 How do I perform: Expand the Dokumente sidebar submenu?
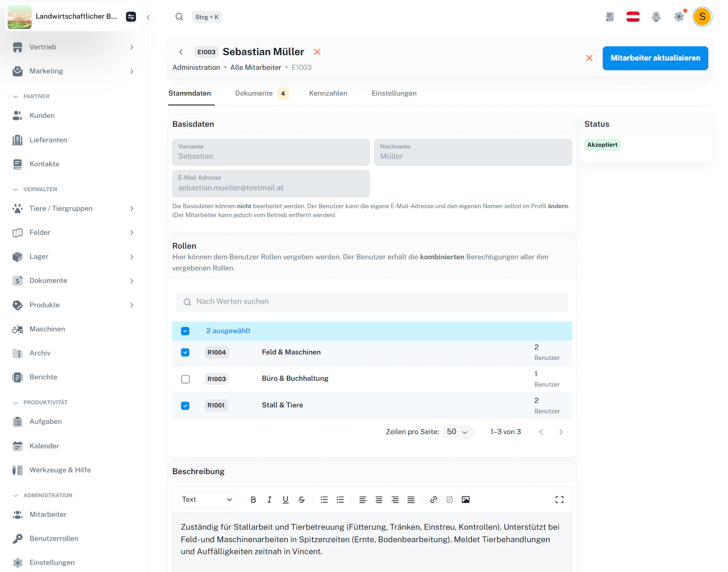point(74,281)
